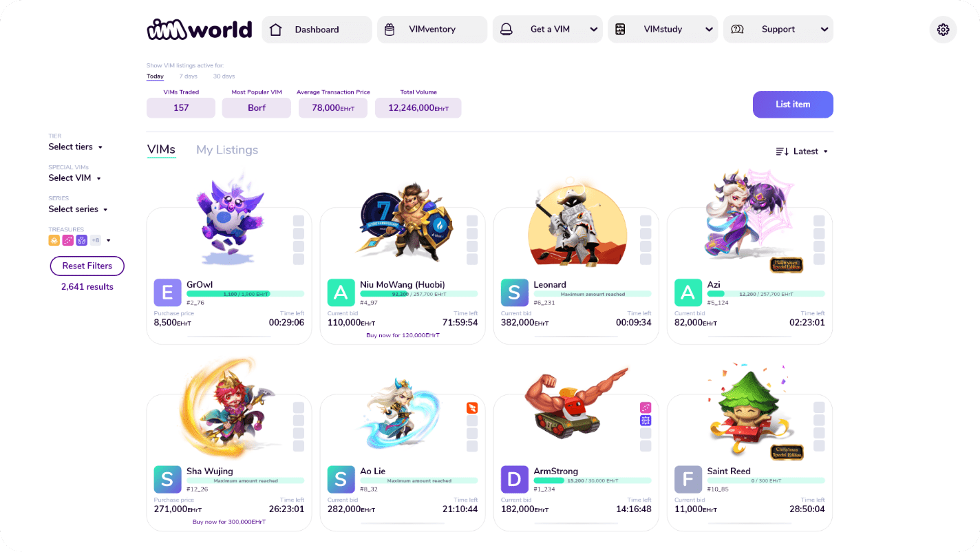Click ArmStrong's EHrT progress bar
Viewport: 980px width, 552px height.
[x=593, y=480]
